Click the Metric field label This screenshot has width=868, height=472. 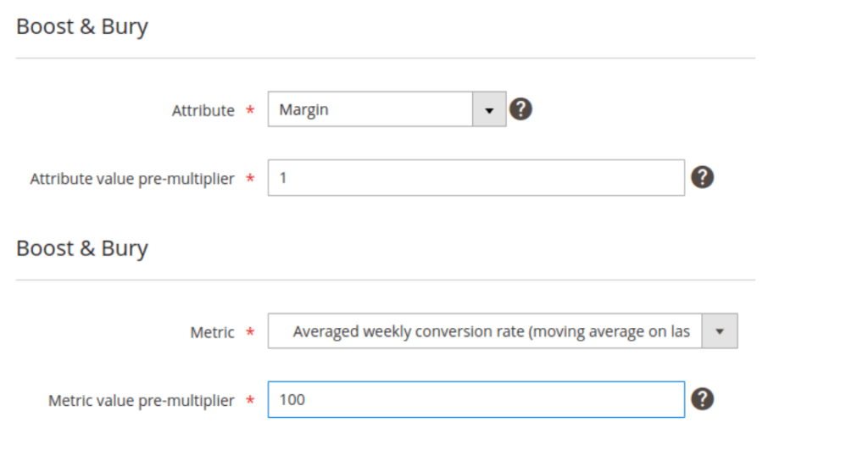coord(212,333)
